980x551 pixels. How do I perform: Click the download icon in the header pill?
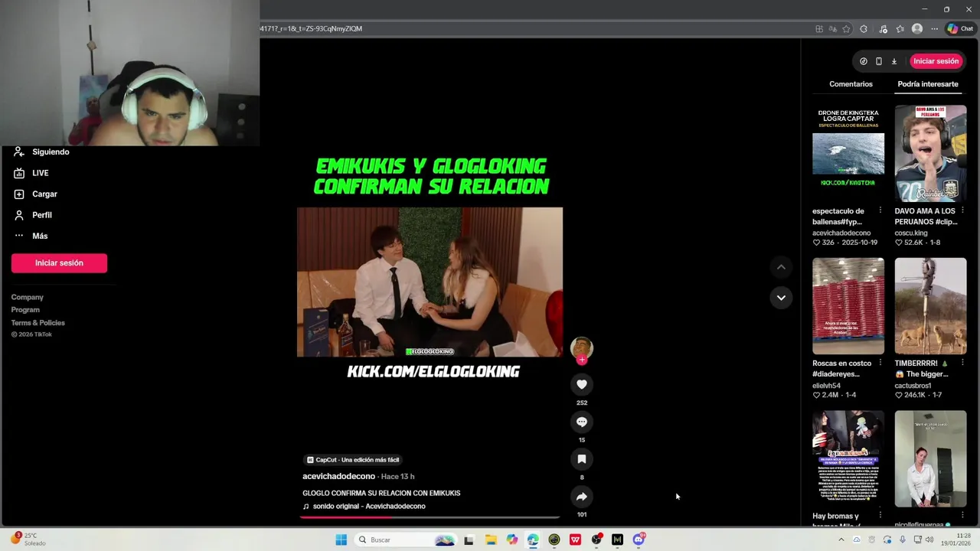click(893, 61)
